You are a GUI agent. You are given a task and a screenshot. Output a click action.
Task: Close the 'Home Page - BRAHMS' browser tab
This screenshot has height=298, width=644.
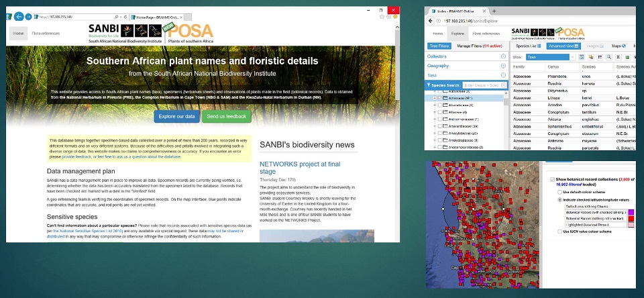pyautogui.click(x=181, y=17)
